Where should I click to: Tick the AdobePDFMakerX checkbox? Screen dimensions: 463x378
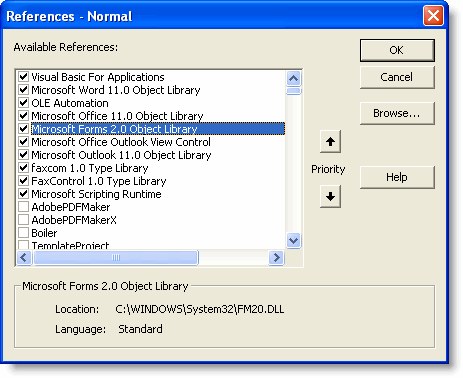[23, 220]
